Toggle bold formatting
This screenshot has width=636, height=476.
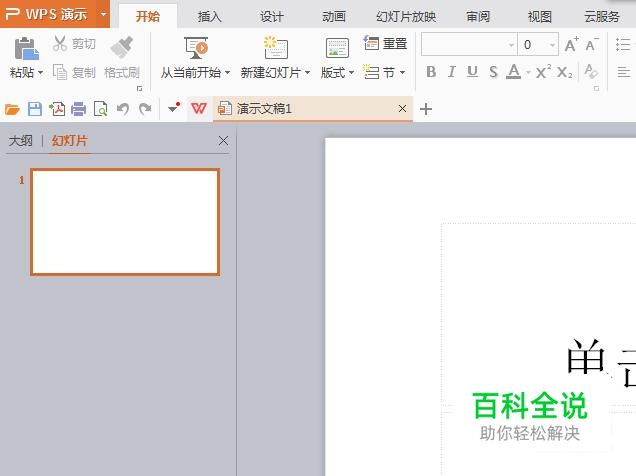click(431, 72)
